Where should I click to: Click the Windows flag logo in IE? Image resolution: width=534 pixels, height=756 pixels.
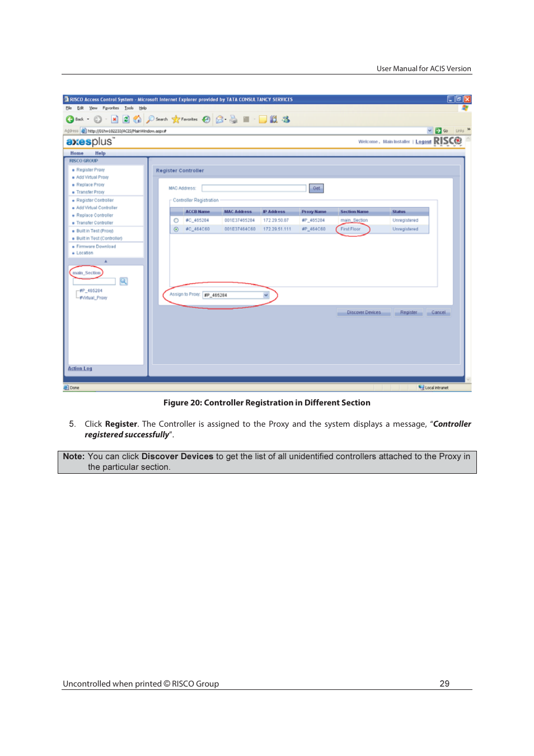tap(465, 108)
